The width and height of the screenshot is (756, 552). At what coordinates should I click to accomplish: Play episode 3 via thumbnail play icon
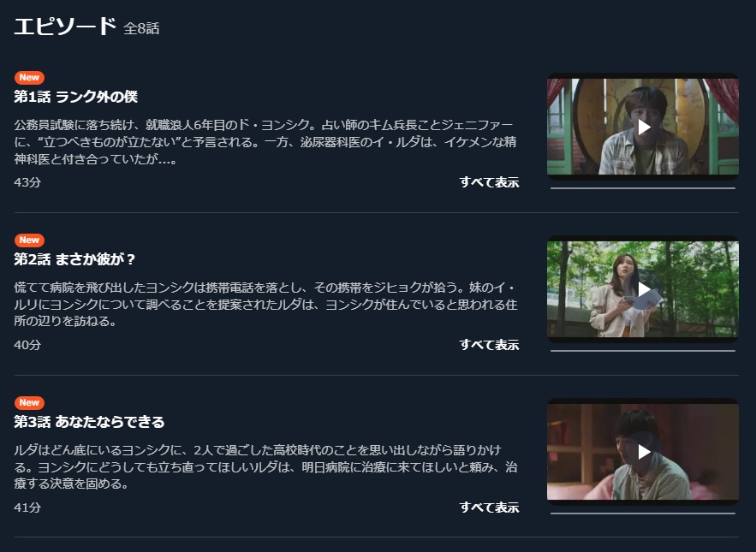(x=644, y=452)
